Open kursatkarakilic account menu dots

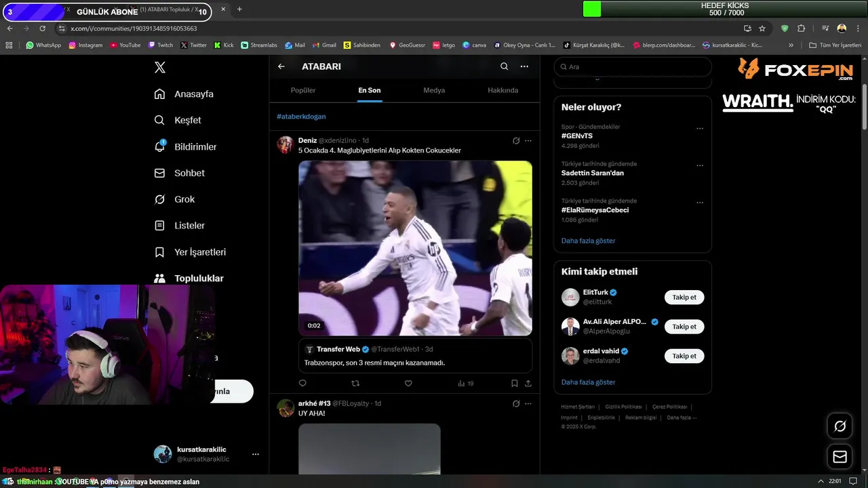point(255,454)
